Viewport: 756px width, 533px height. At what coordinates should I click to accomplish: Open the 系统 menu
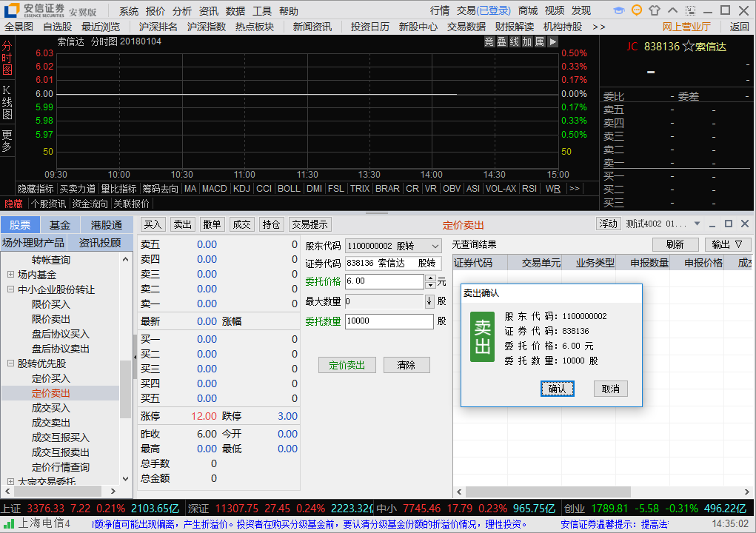(129, 11)
